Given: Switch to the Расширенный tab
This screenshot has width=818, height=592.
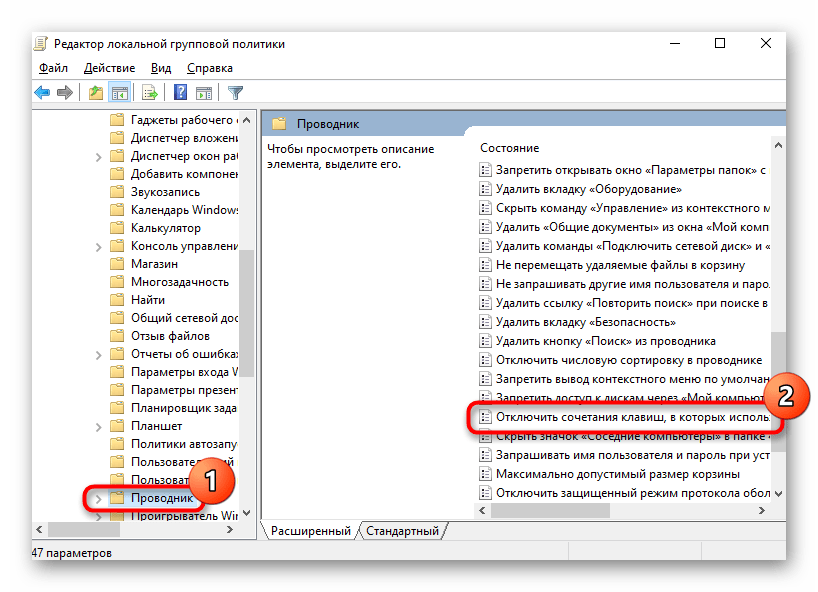Looking at the screenshot, I should pyautogui.click(x=311, y=531).
